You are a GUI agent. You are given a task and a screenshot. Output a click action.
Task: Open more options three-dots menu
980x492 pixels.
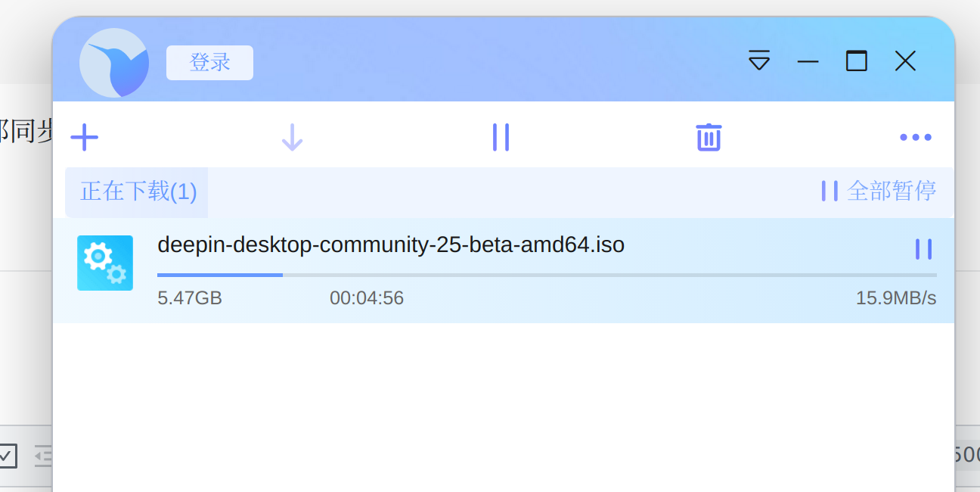coord(916,138)
